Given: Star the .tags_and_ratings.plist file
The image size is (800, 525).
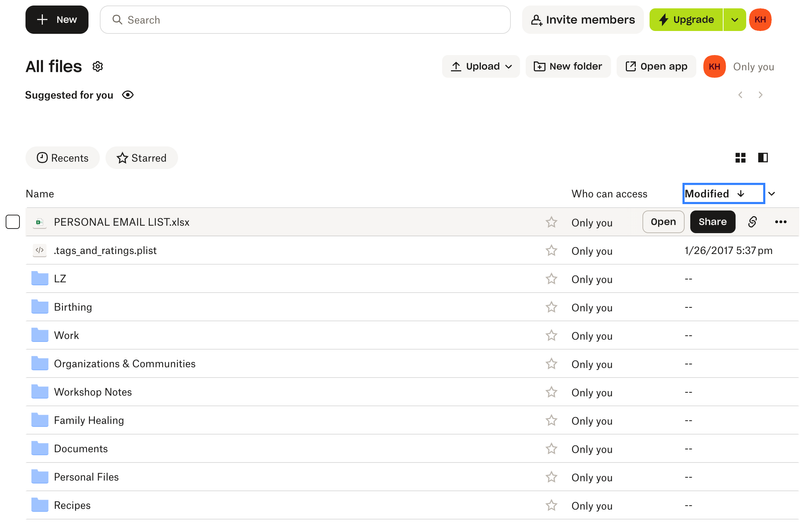Looking at the screenshot, I should (x=551, y=251).
